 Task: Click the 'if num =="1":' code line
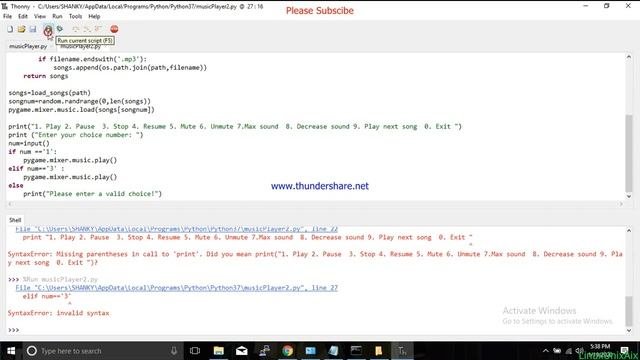(x=33, y=152)
